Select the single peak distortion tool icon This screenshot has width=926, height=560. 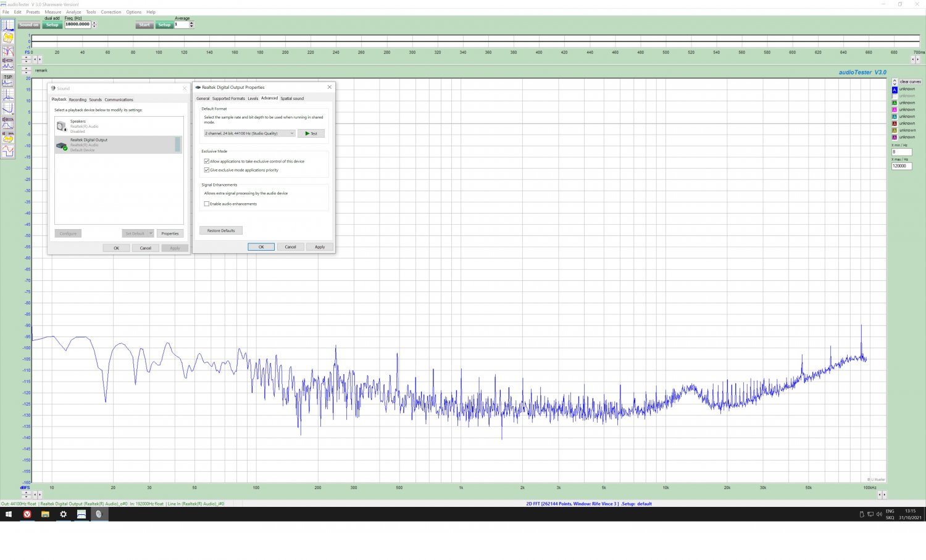coord(8,94)
